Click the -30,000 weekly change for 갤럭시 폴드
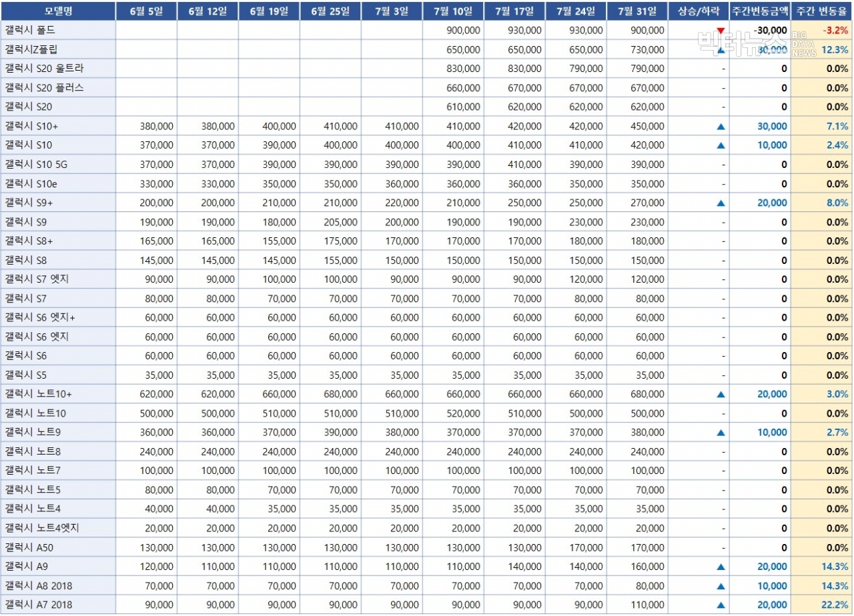 click(770, 30)
